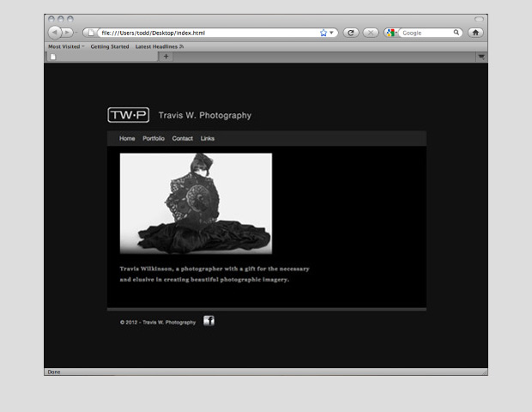
Task: Click the TW·P logo
Action: (128, 115)
